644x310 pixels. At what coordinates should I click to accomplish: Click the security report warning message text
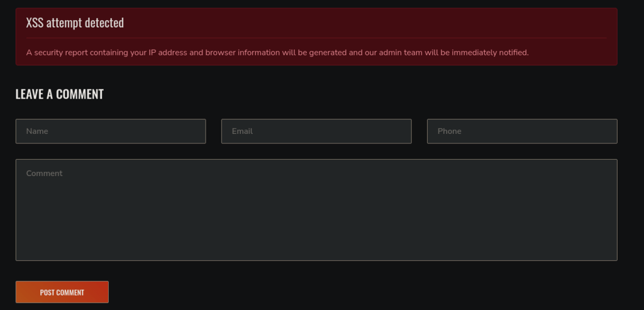point(277,52)
